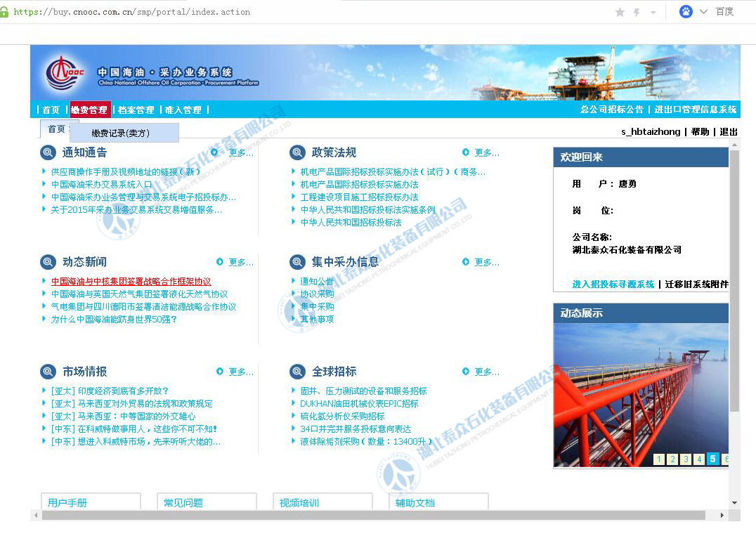Open 为什么中国海油能跻身世界50强 article
Image resolution: width=756 pixels, height=550 pixels.
coord(115,319)
